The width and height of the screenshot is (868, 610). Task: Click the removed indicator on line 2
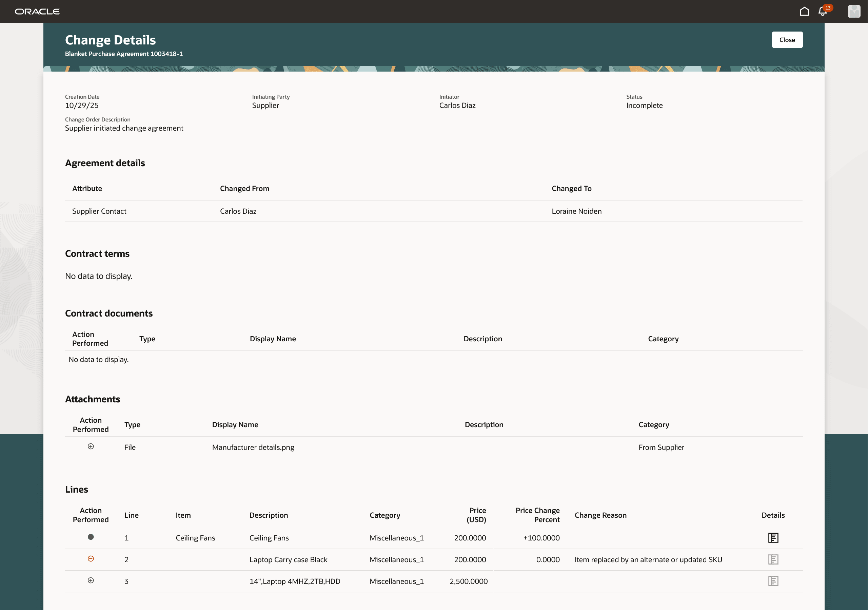pyautogui.click(x=91, y=559)
